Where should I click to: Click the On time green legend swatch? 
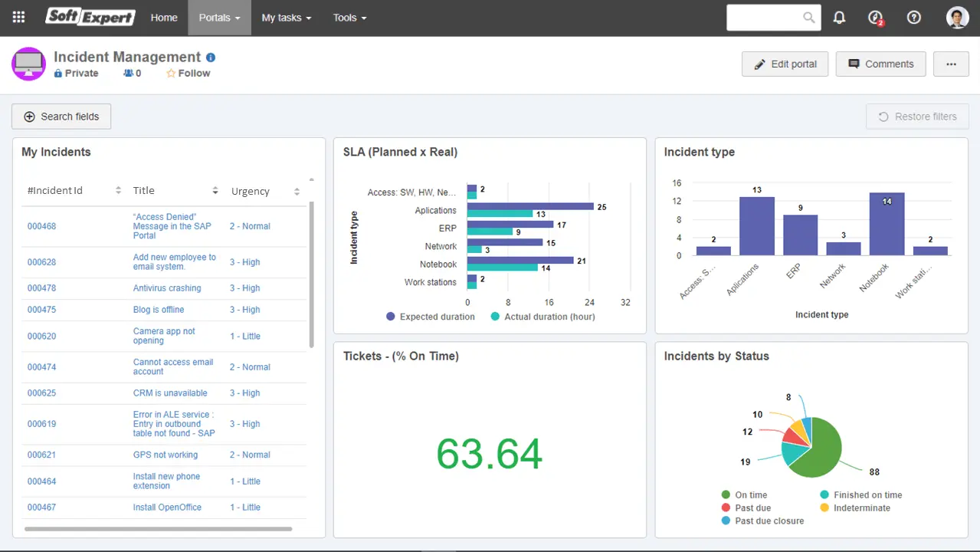click(726, 495)
